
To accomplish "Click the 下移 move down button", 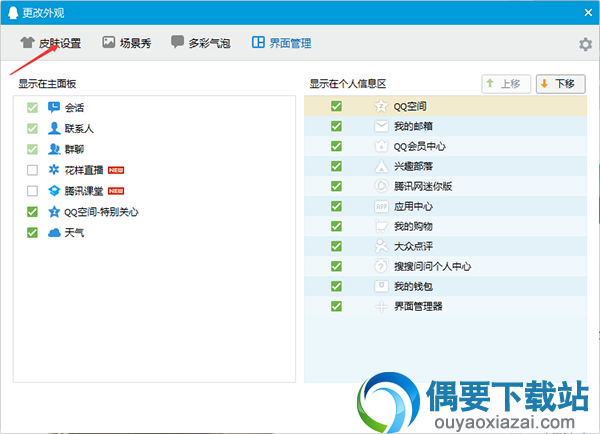I will (x=561, y=84).
